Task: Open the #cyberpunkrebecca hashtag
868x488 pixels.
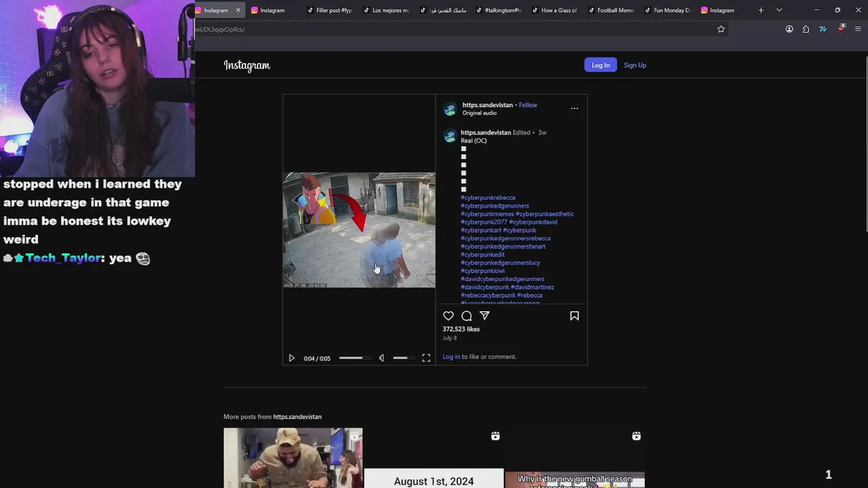Action: coord(488,198)
